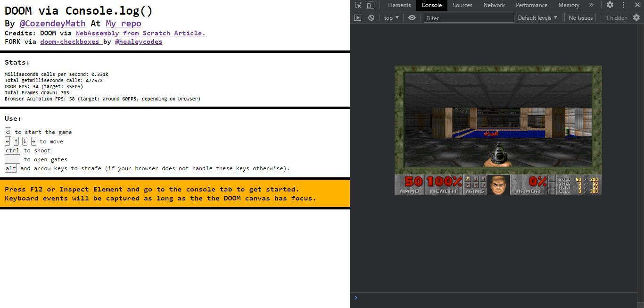
Task: Open the JavaScript context 'top' dropdown
Action: point(391,17)
